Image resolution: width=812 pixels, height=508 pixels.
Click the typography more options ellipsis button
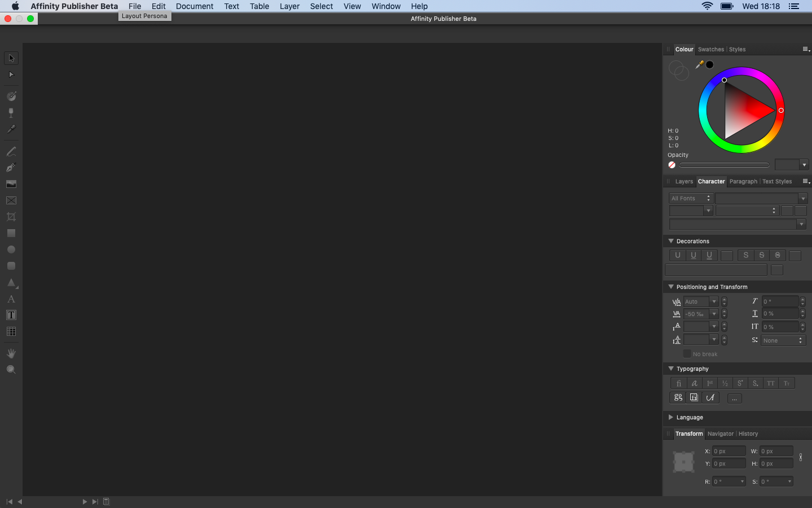734,398
